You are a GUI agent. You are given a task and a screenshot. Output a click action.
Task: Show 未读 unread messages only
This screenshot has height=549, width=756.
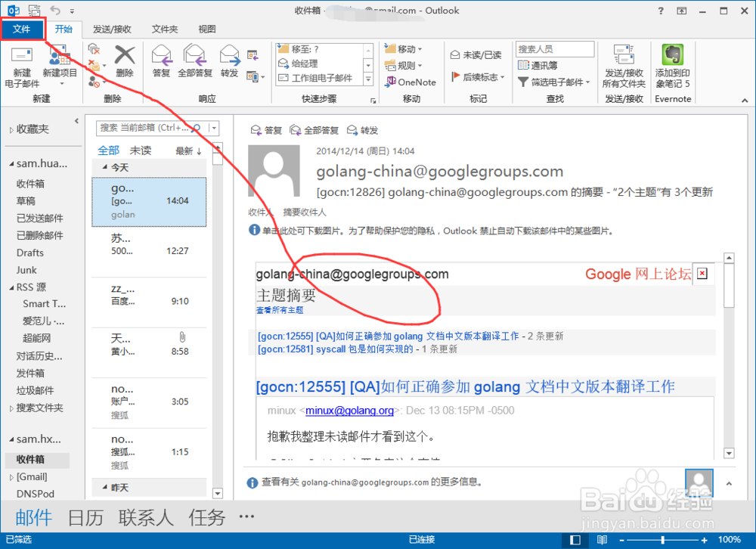(141, 150)
